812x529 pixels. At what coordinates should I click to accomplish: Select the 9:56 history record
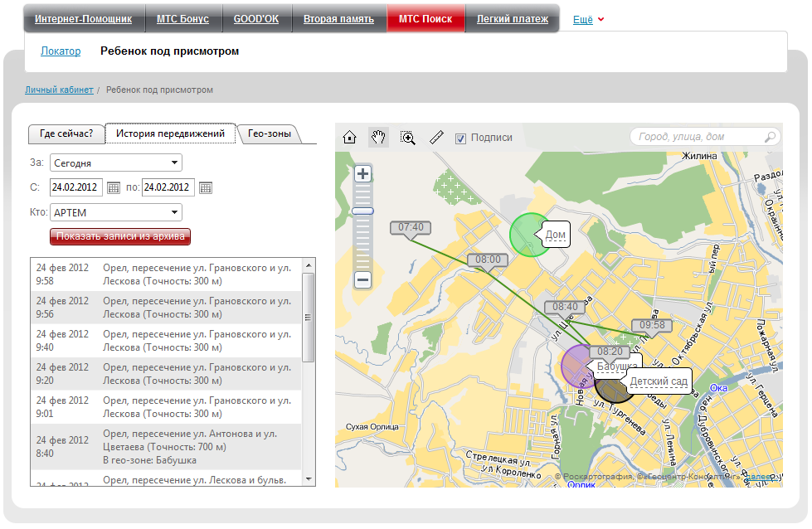(x=166, y=308)
